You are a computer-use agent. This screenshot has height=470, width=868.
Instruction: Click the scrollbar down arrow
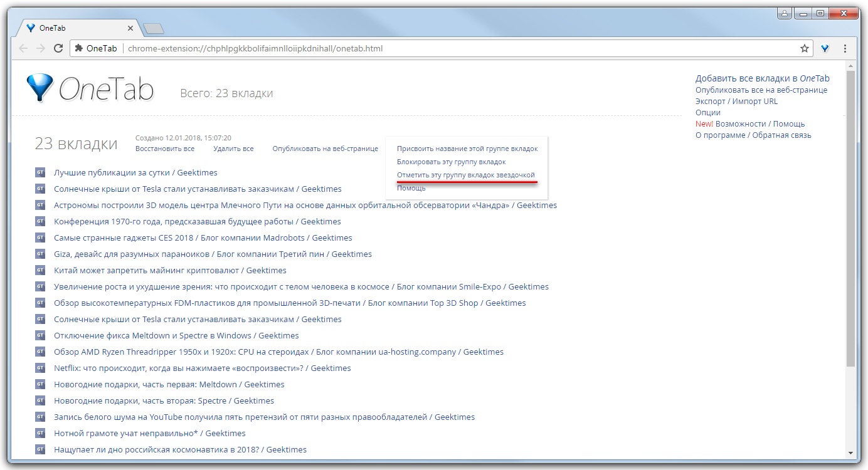[850, 452]
